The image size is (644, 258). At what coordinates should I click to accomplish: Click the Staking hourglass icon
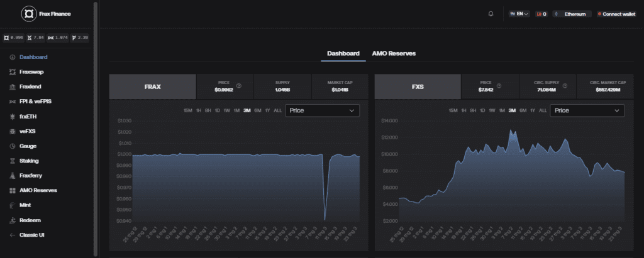[x=13, y=161]
